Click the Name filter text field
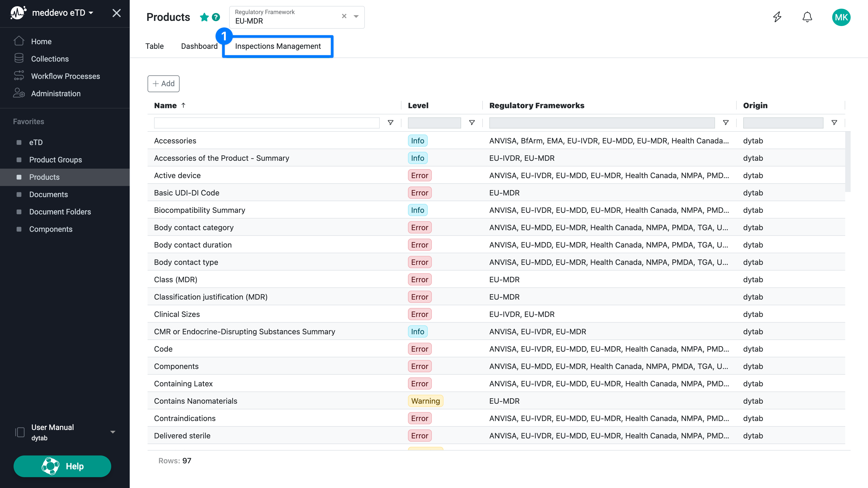 click(x=267, y=123)
